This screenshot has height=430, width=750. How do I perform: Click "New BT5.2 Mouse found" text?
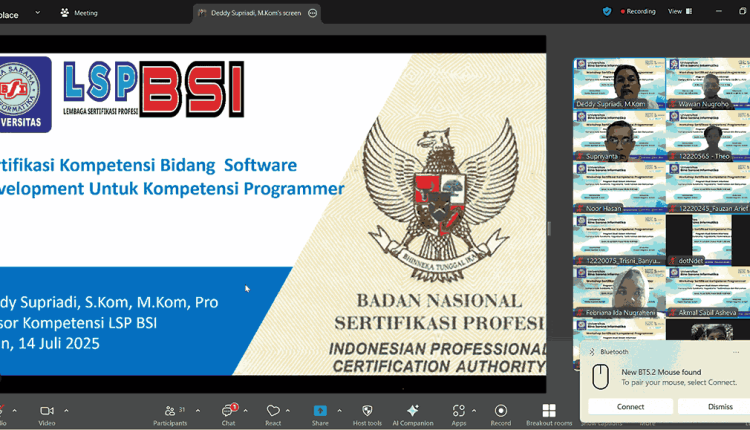coord(661,372)
